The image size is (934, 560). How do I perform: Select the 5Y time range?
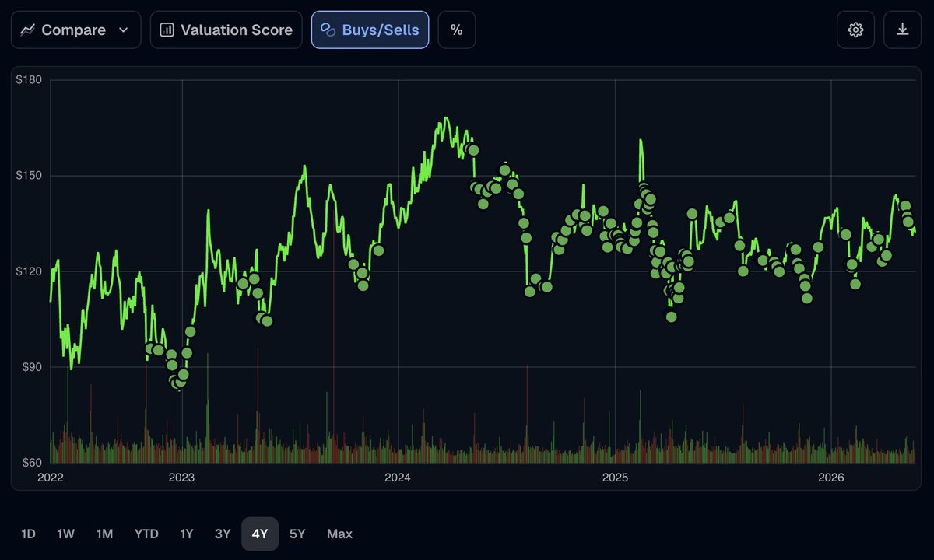point(297,534)
